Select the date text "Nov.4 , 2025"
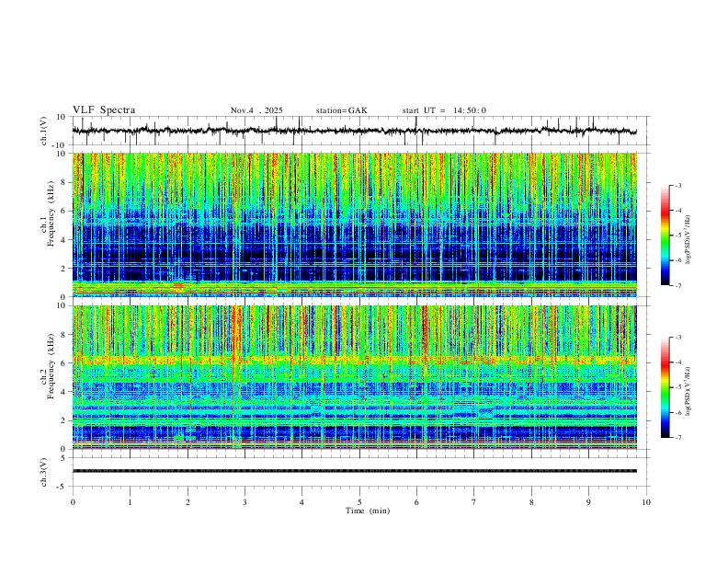This screenshot has height=563, width=728. (x=256, y=110)
